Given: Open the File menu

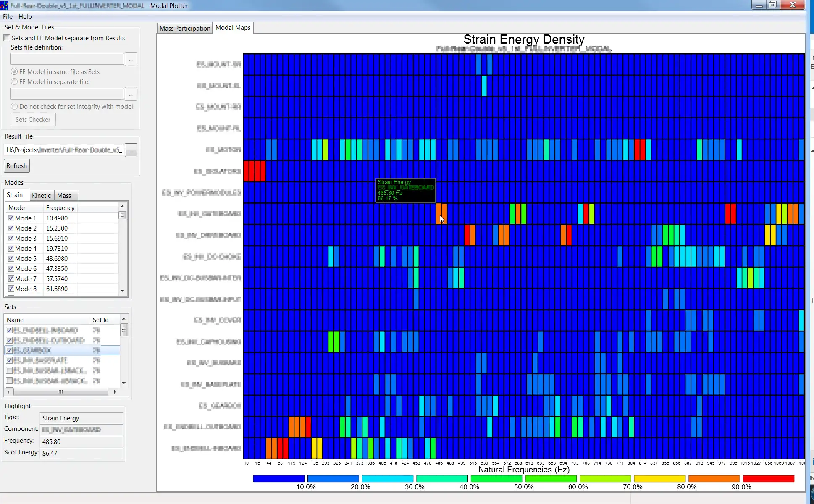Looking at the screenshot, I should [x=8, y=17].
